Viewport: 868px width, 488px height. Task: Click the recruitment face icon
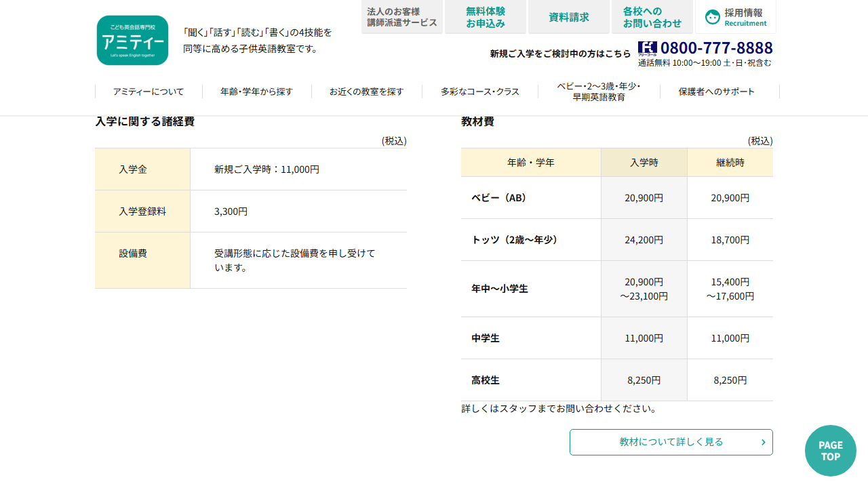[712, 17]
